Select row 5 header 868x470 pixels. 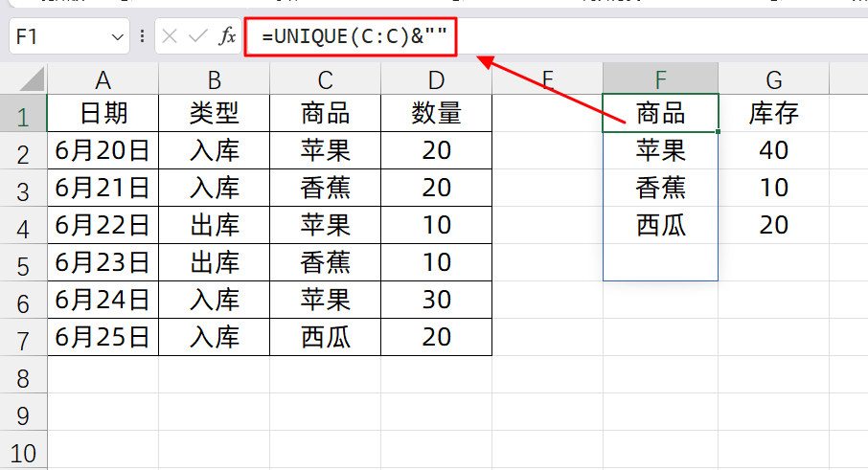pyautogui.click(x=23, y=263)
